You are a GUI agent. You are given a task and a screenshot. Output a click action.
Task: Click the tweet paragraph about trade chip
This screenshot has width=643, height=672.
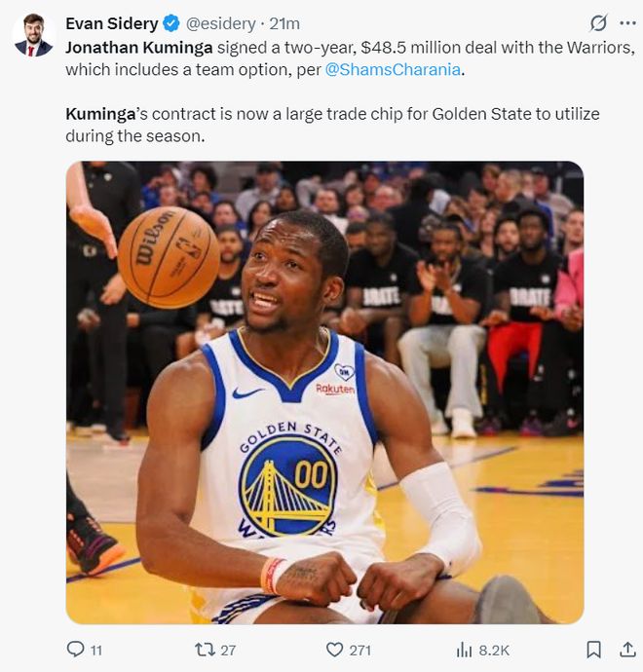[331, 125]
